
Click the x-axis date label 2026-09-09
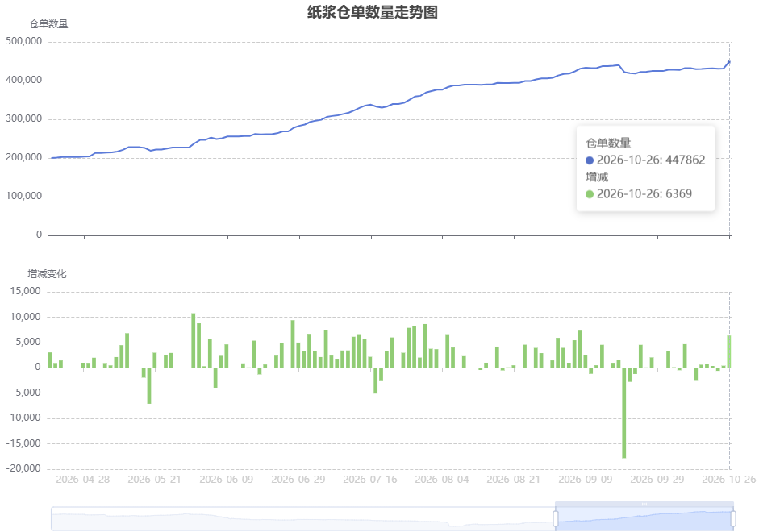point(586,480)
